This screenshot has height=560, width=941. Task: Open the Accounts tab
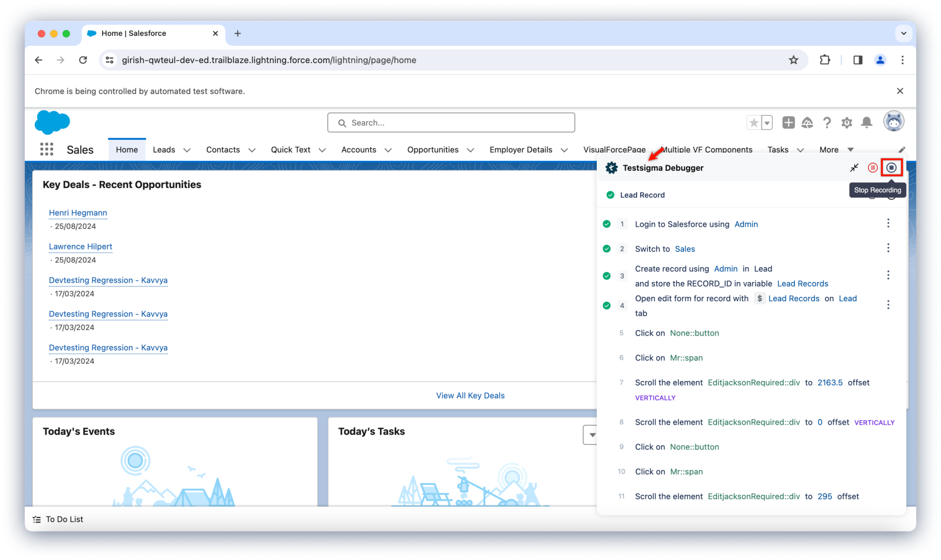click(359, 150)
